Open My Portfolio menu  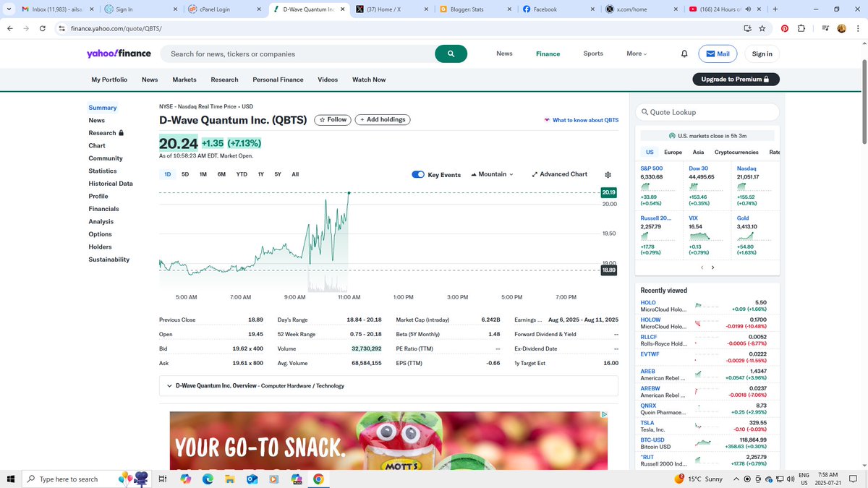click(109, 80)
